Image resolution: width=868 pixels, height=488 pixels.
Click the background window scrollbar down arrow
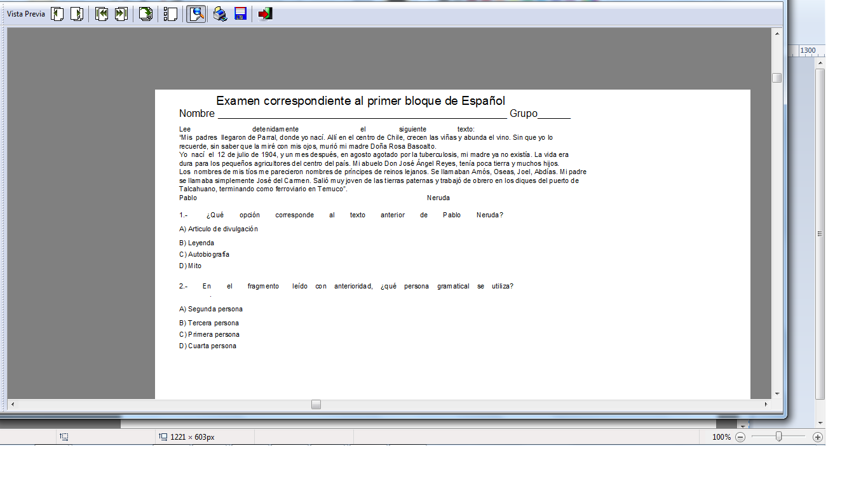click(820, 423)
